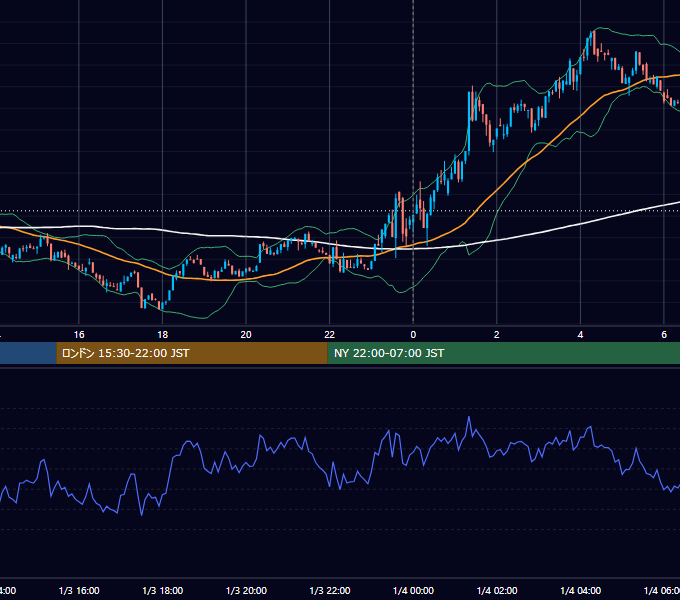
Task: Click the 1/4 04:00 indicator axis label
Action: 581,590
